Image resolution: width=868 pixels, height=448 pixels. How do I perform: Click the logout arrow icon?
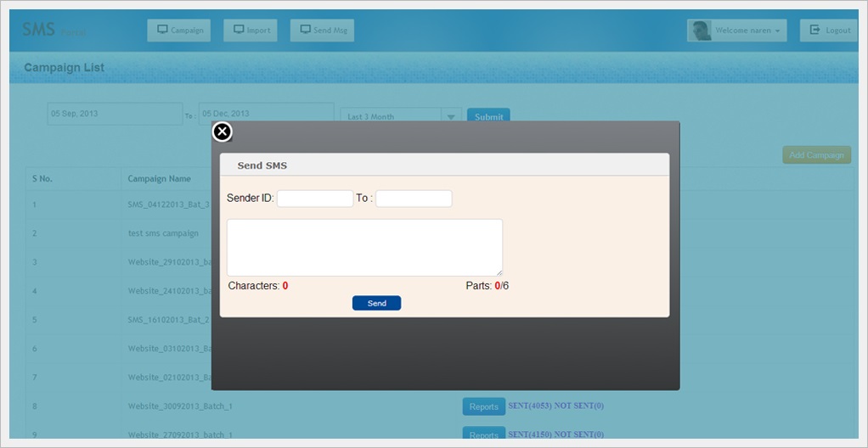pos(814,30)
